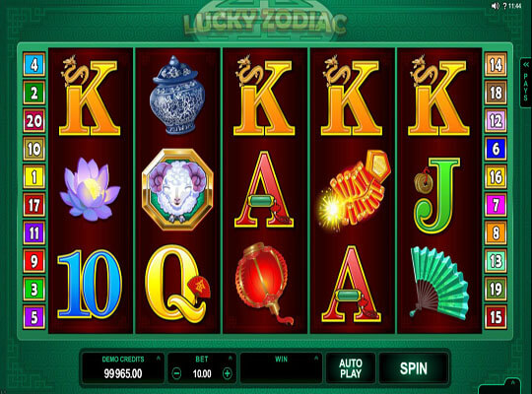Select payline 6 blue indicator
The width and height of the screenshot is (532, 394).
(496, 149)
